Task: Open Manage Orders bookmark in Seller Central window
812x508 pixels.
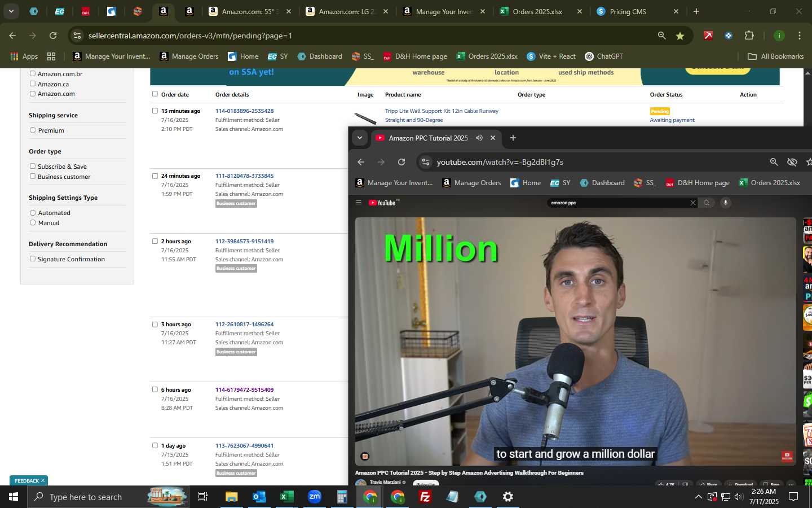Action: [x=189, y=56]
